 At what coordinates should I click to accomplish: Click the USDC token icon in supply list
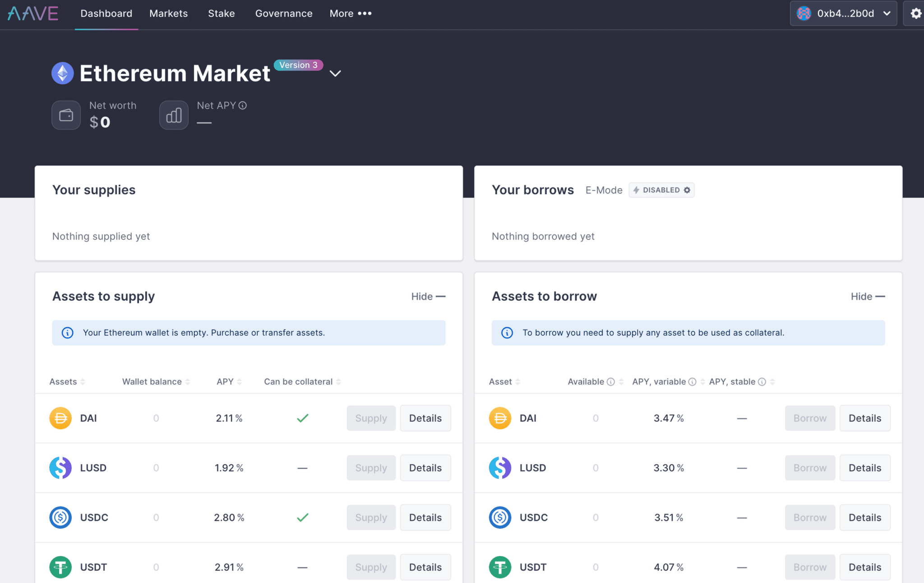[x=60, y=517]
